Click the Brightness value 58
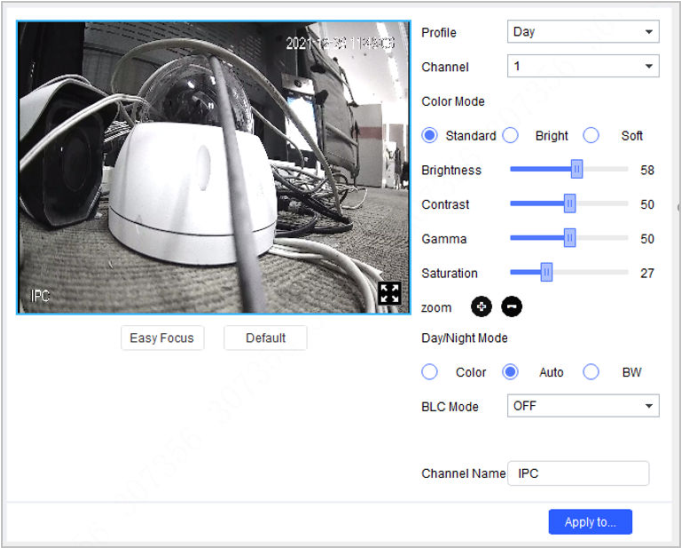 click(647, 170)
